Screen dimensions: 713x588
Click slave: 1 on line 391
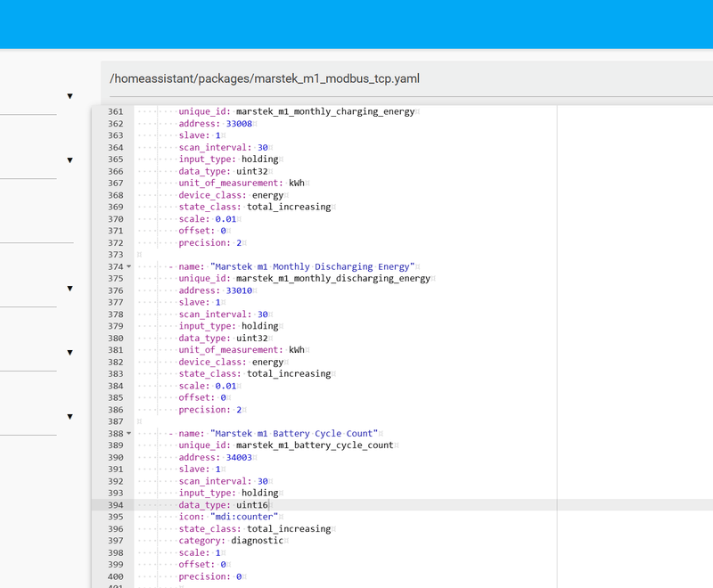click(x=200, y=469)
